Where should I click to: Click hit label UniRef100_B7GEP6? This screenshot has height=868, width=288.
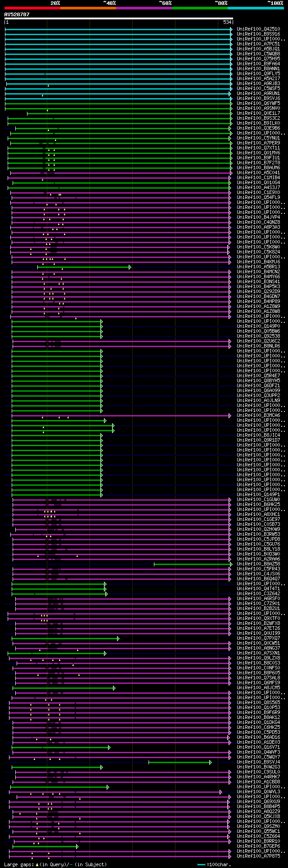click(x=259, y=846)
